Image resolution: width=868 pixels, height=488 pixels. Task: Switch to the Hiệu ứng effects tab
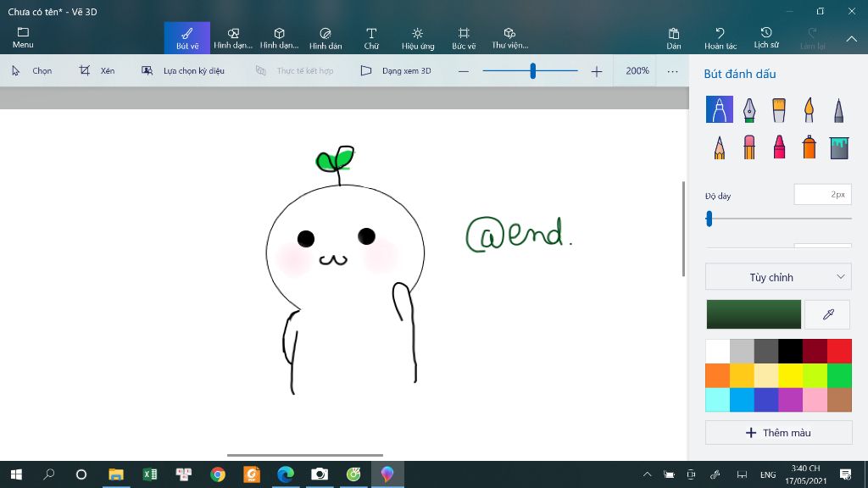point(418,38)
